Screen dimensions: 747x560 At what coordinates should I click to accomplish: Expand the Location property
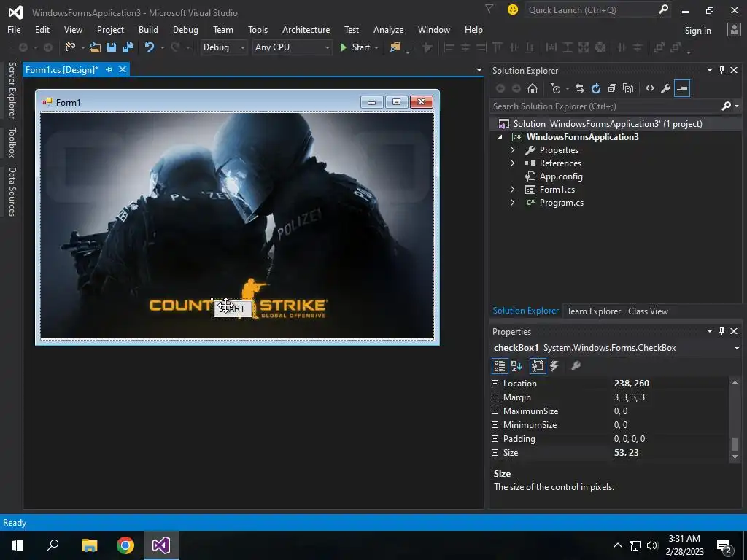(495, 384)
